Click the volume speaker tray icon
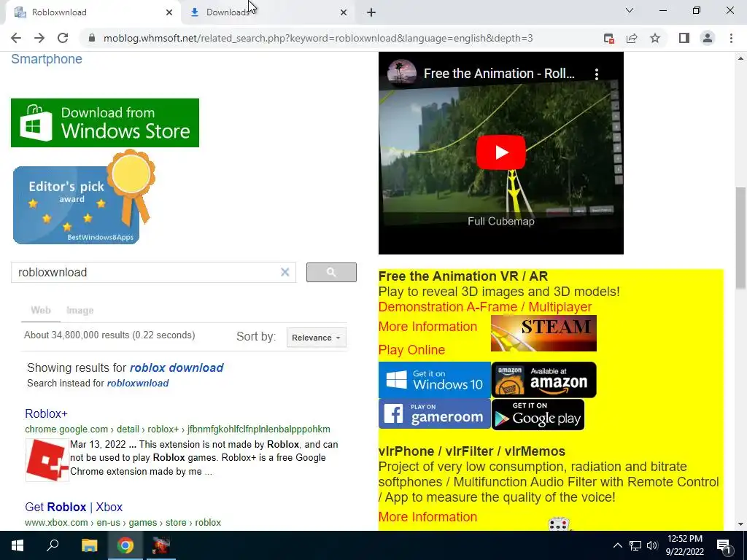The image size is (747, 560). click(x=652, y=545)
